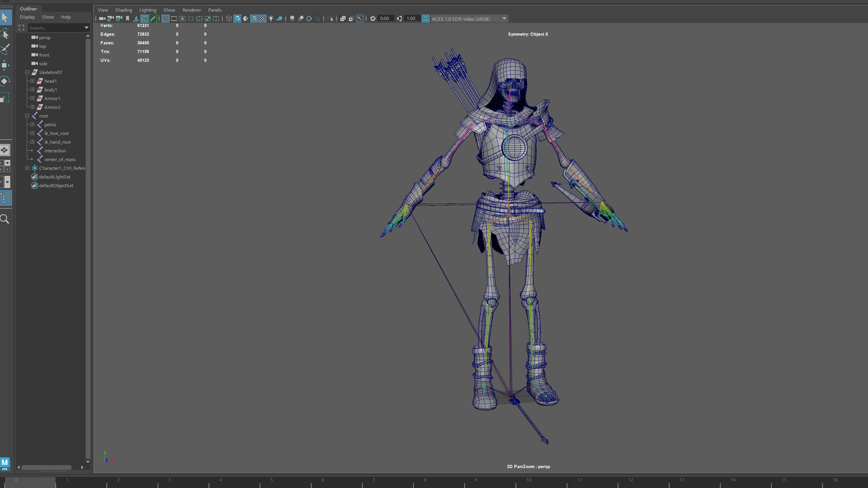
Task: Collapse the root joint
Action: (x=27, y=116)
